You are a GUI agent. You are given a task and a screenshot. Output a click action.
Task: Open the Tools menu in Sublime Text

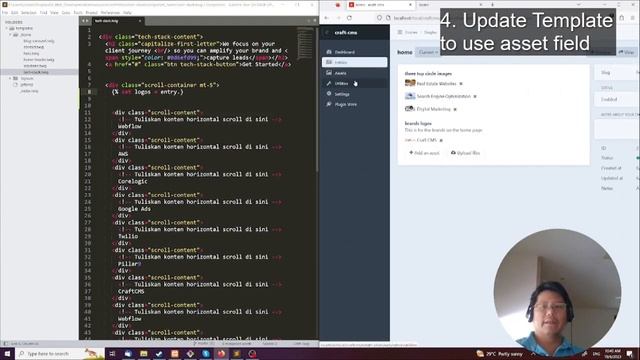click(78, 13)
